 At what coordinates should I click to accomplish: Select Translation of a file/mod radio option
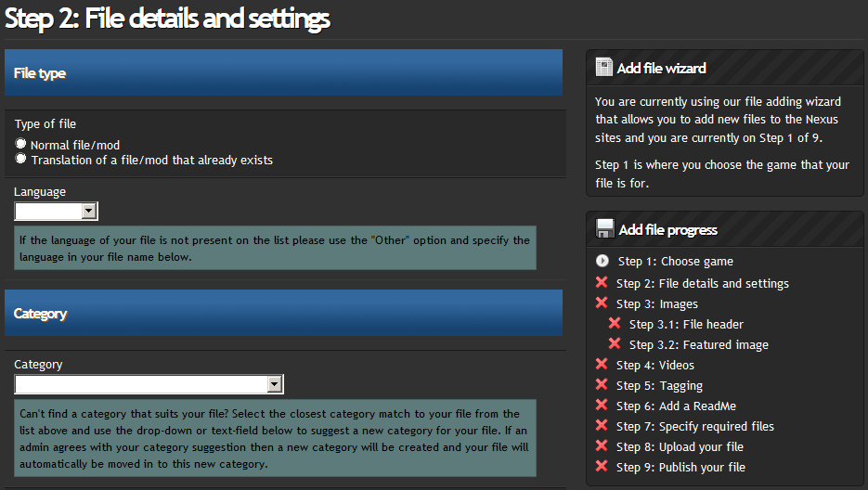(20, 159)
